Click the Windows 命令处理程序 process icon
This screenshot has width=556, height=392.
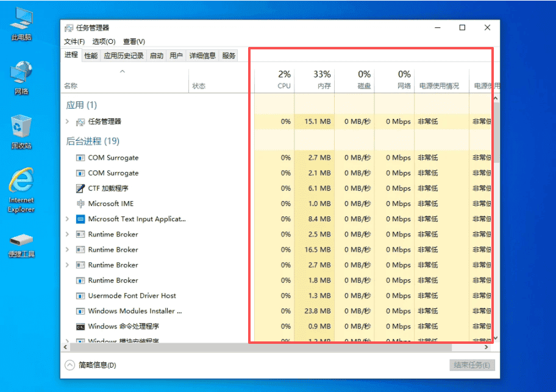(80, 326)
